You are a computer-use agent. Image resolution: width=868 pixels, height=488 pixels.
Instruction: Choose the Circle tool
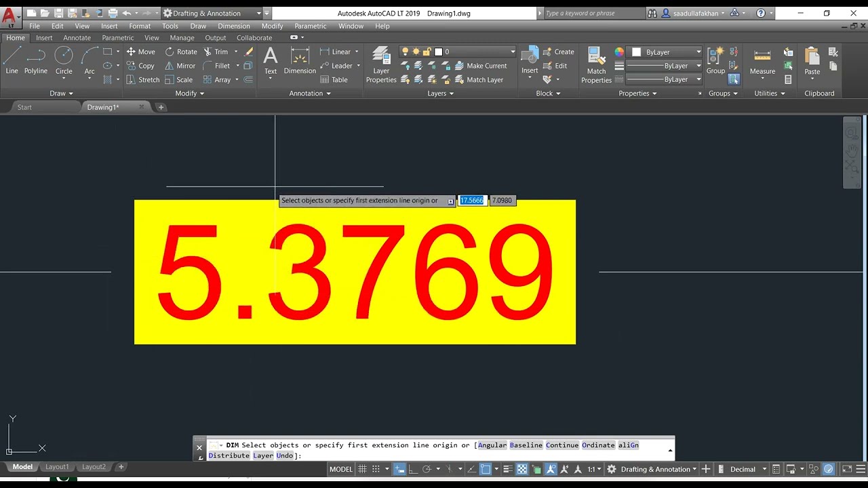click(64, 61)
